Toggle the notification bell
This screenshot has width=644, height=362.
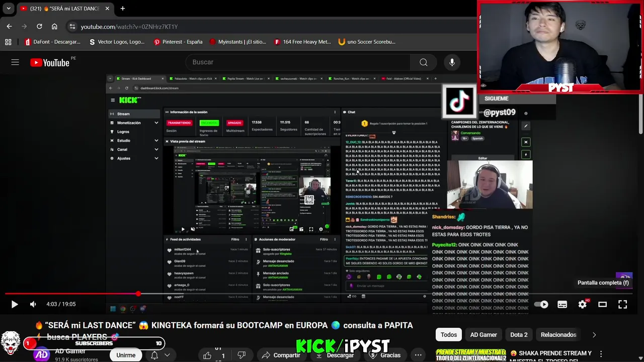(154, 355)
